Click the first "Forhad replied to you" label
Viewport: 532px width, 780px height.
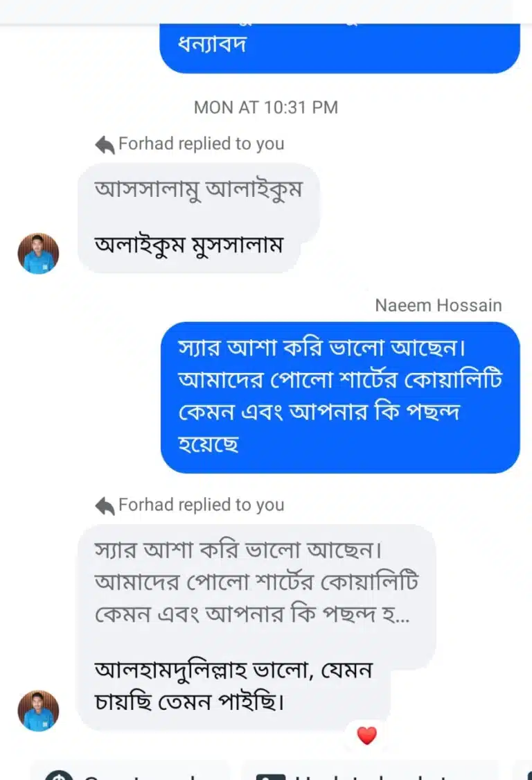(x=201, y=144)
